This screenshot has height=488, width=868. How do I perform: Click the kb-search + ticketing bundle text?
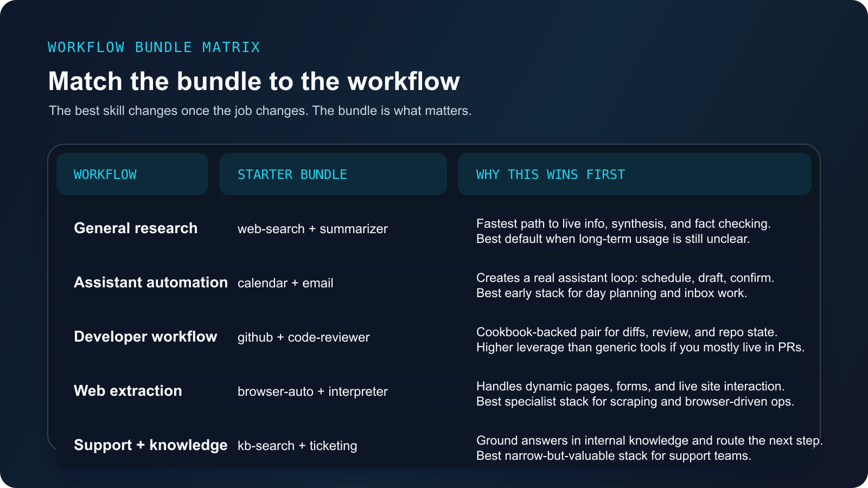point(297,445)
